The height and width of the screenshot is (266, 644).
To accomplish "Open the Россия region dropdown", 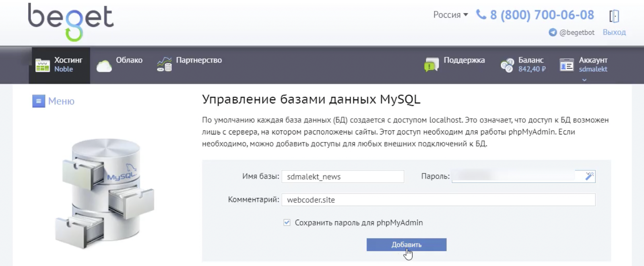I will [x=450, y=15].
